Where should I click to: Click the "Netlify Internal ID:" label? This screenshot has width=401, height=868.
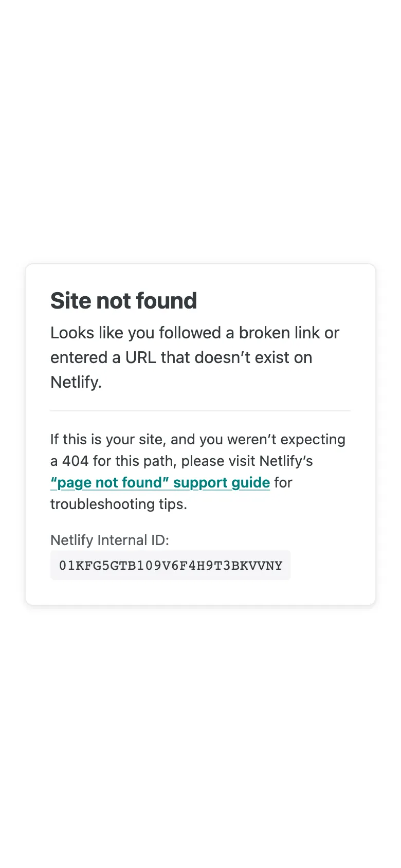110,540
